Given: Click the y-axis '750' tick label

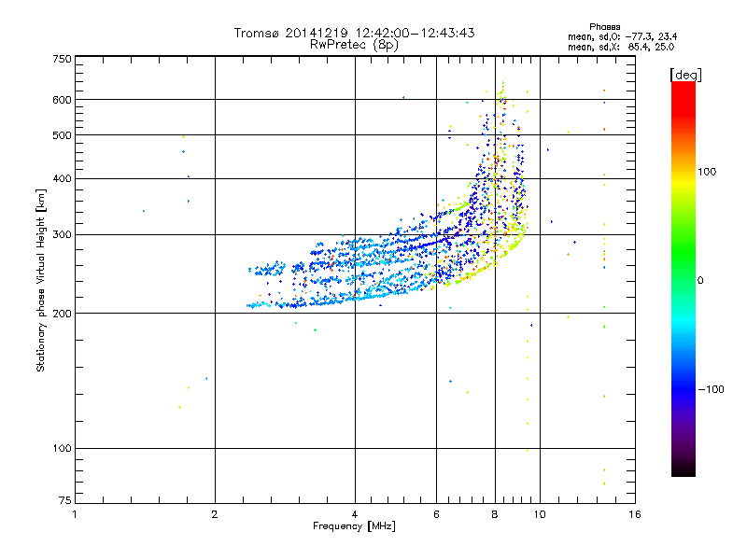Looking at the screenshot, I should (x=63, y=59).
